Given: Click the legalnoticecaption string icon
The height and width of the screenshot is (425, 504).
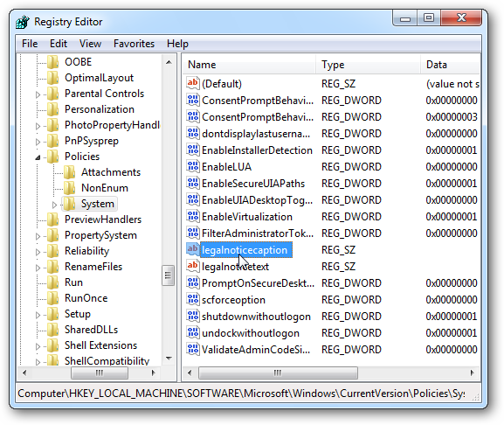Looking at the screenshot, I should (x=192, y=249).
